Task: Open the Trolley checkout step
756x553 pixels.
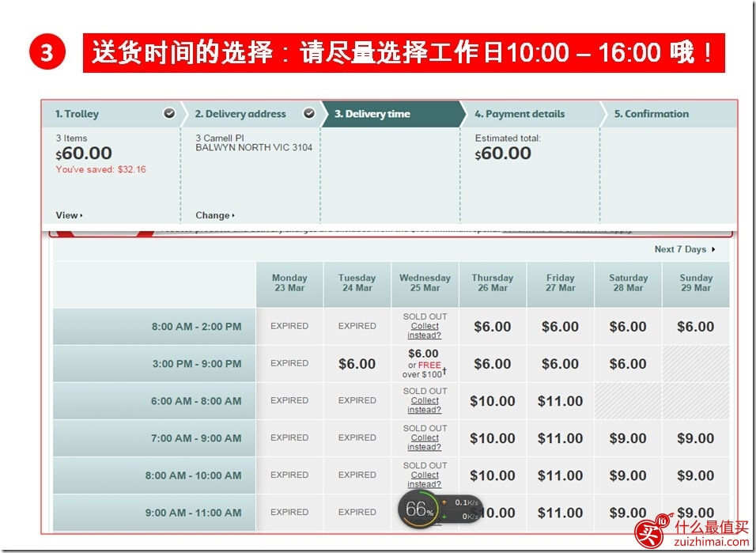Action: click(x=112, y=114)
